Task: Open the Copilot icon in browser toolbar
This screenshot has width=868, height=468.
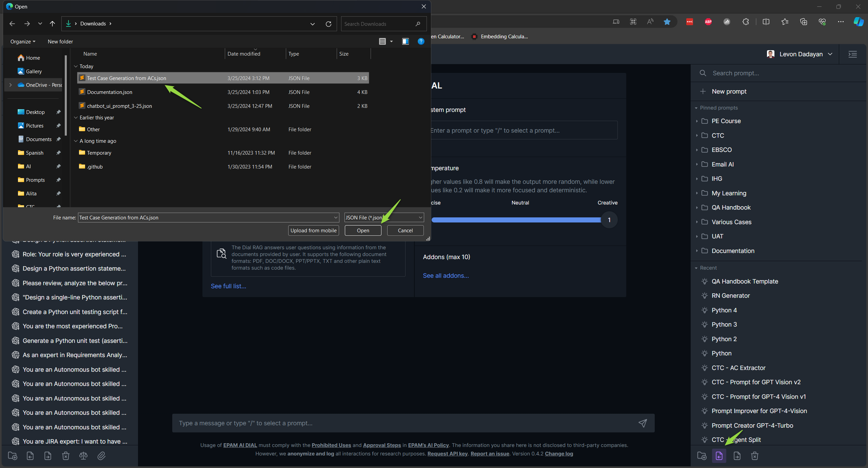Action: click(x=858, y=22)
